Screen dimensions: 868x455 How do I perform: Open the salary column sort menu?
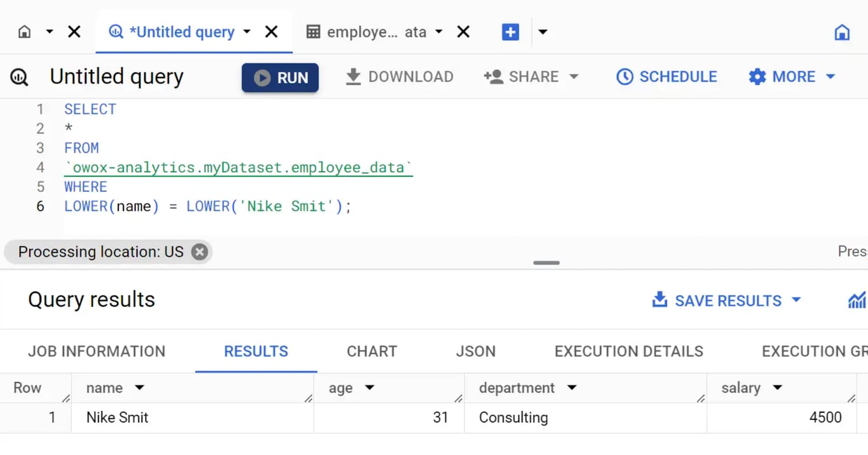click(777, 388)
